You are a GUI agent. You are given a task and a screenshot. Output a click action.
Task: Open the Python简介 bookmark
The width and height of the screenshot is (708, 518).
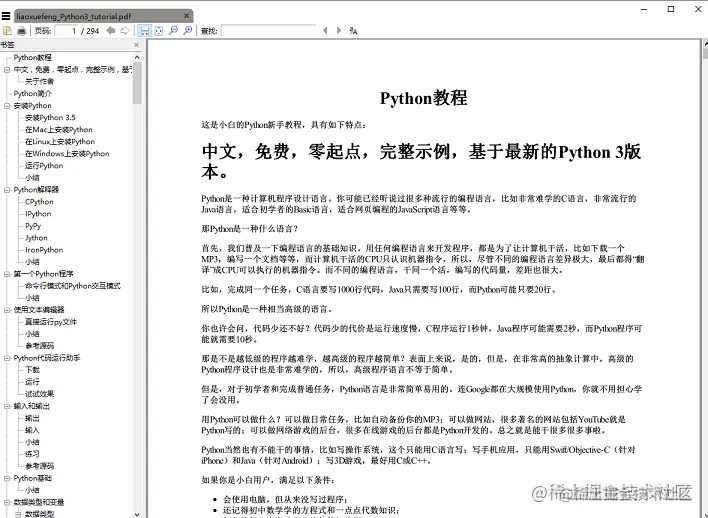33,93
